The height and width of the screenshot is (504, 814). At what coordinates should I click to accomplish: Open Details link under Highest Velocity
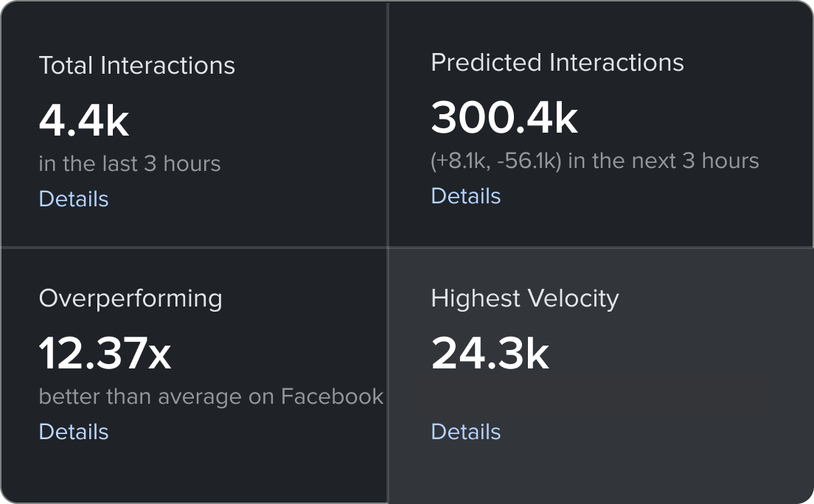465,432
